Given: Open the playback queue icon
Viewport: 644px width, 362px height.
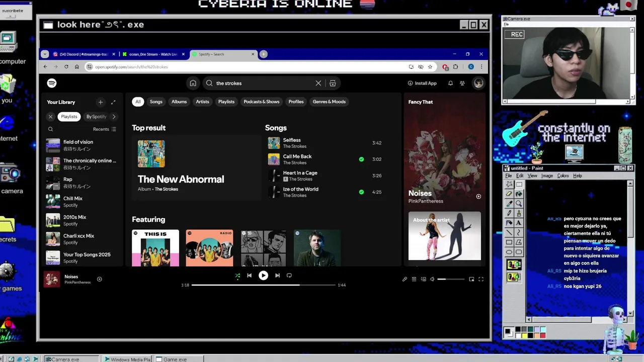Looking at the screenshot, I should tap(414, 279).
